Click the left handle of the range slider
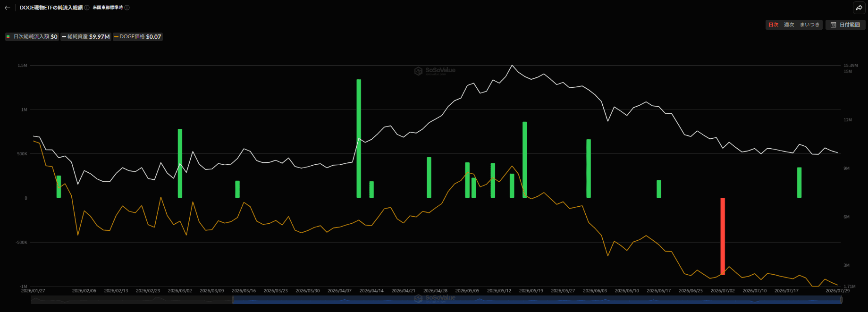This screenshot has height=312, width=868. 233,300
